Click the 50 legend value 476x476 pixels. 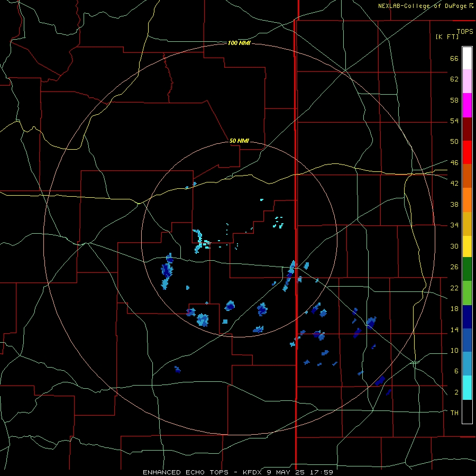click(454, 141)
